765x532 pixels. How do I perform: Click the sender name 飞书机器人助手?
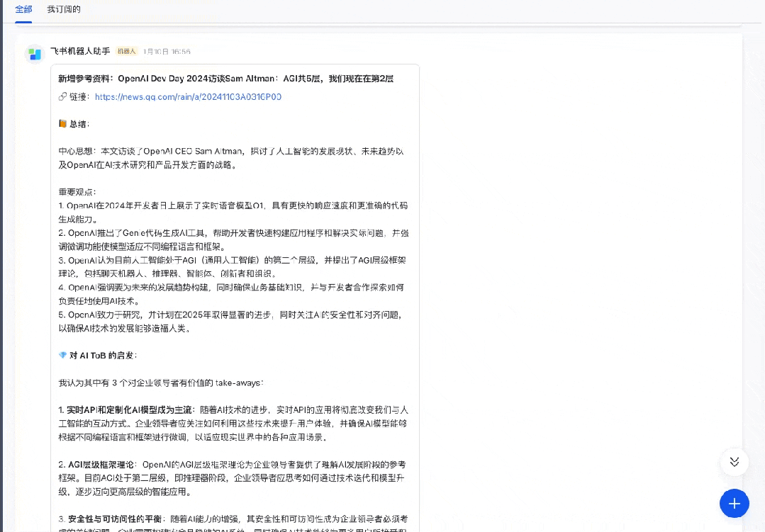click(x=80, y=52)
